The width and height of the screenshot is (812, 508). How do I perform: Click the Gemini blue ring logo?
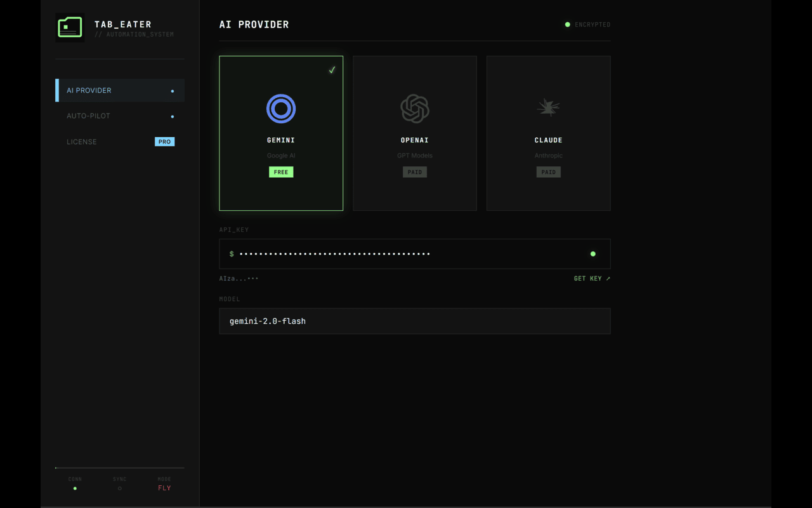pyautogui.click(x=281, y=109)
